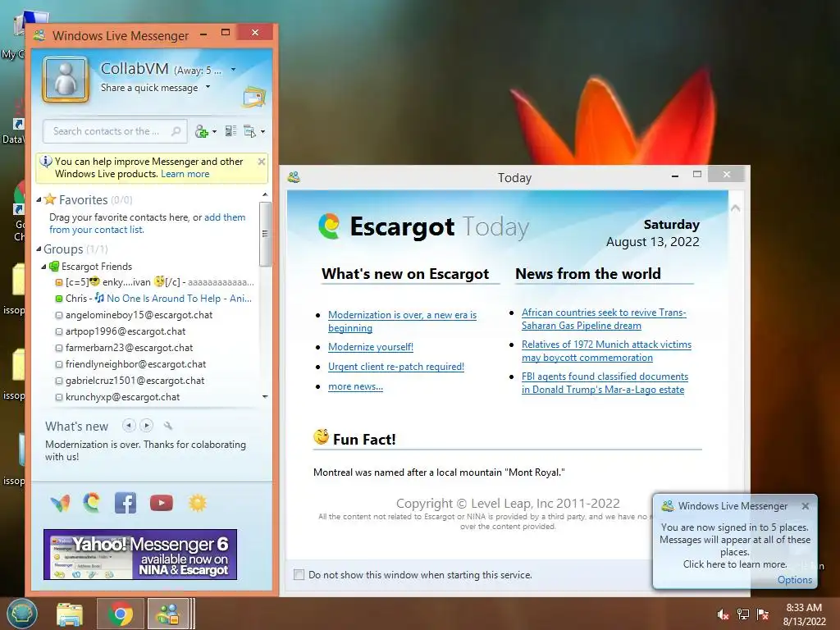Collapse the Favorites section

pyautogui.click(x=39, y=200)
